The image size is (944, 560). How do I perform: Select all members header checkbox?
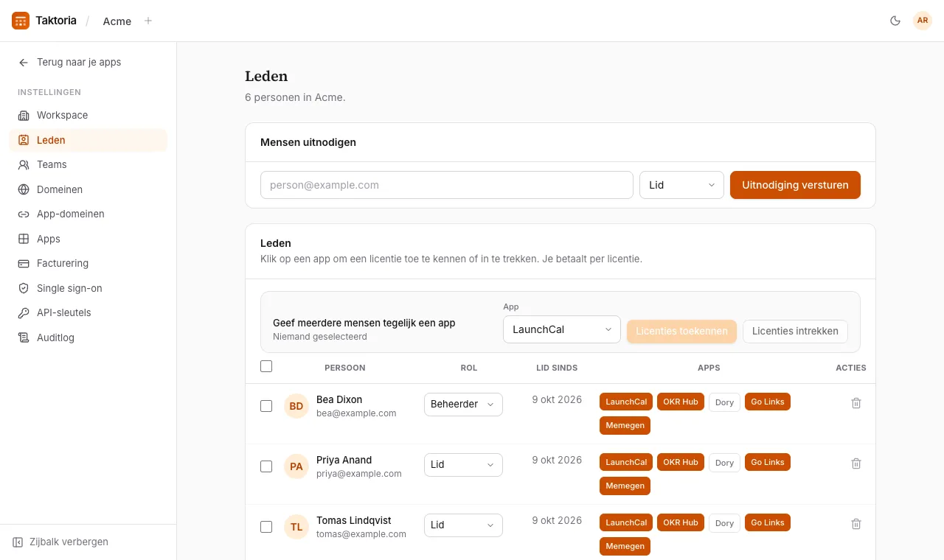pos(266,366)
